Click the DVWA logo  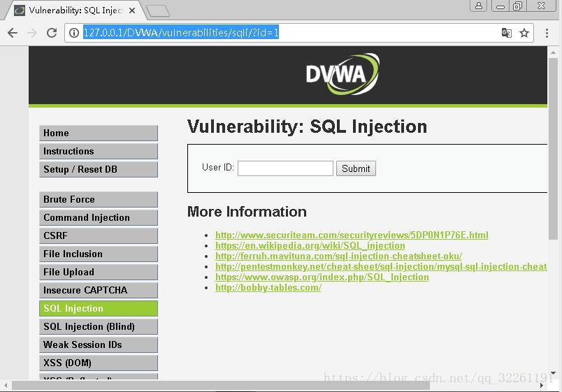[343, 74]
